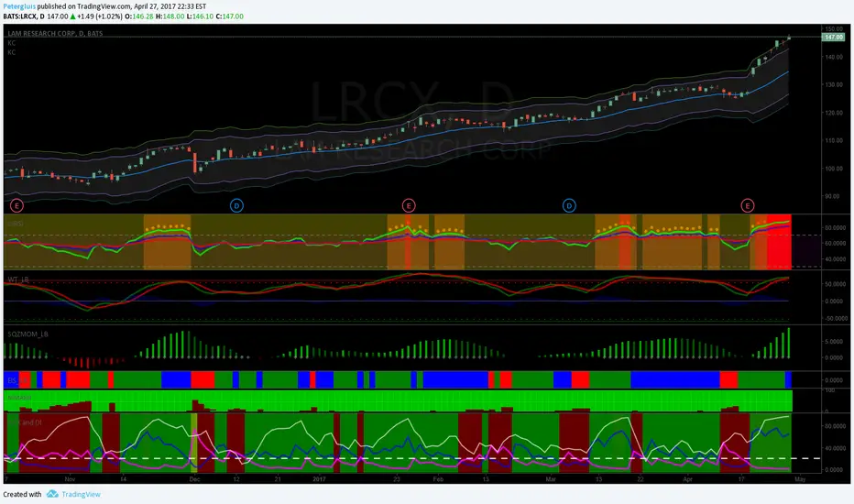
Task: Click the green up-arrow price change icon
Action: 73,16
